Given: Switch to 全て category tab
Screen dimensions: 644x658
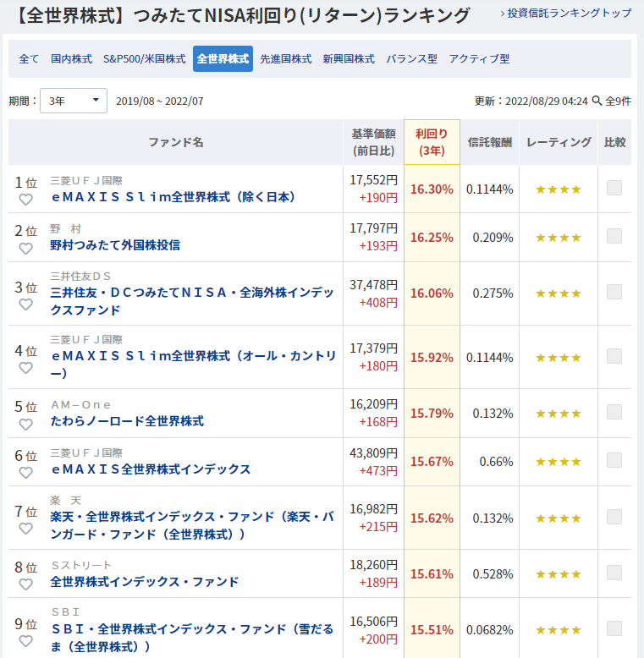Looking at the screenshot, I should (29, 58).
